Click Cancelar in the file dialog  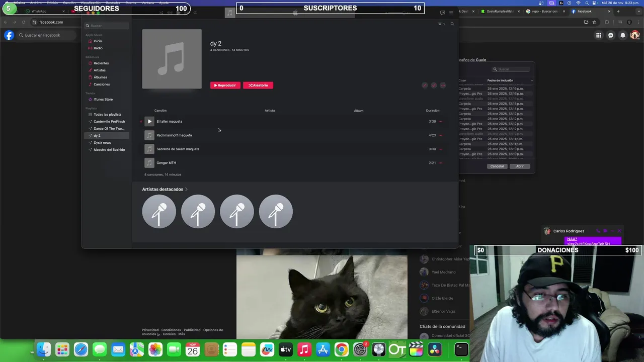(497, 166)
